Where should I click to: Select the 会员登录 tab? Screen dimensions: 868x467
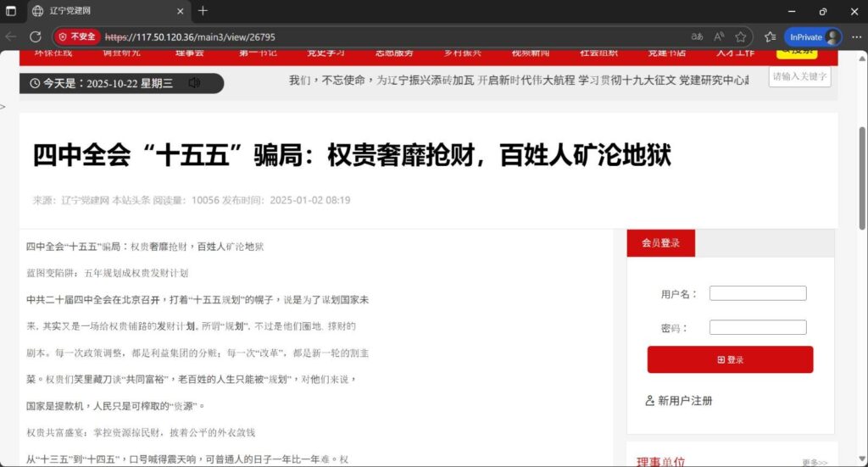pos(660,243)
